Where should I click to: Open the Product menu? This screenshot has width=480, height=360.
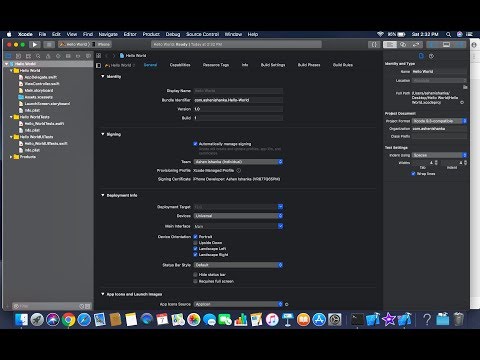point(151,34)
